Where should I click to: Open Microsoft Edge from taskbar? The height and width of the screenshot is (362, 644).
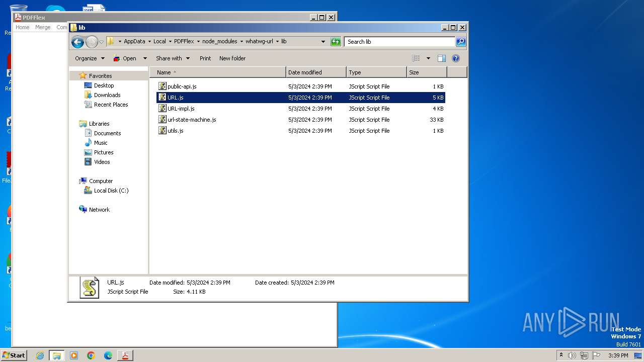pyautogui.click(x=108, y=355)
